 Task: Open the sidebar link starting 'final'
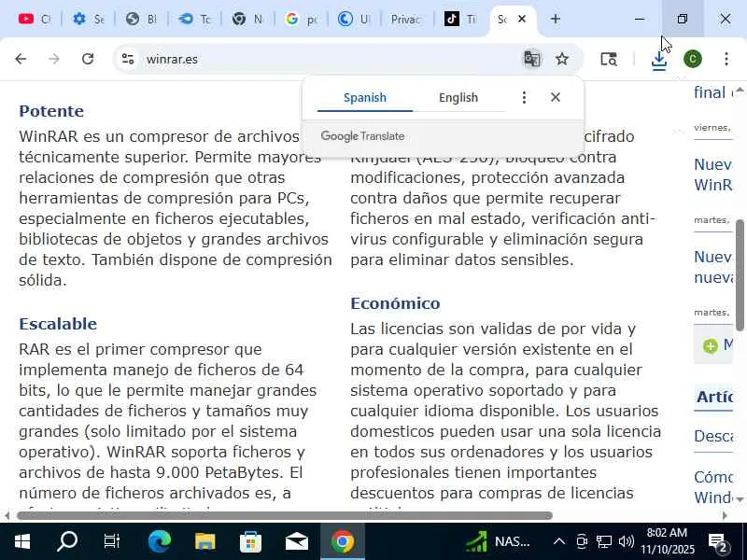(x=712, y=92)
